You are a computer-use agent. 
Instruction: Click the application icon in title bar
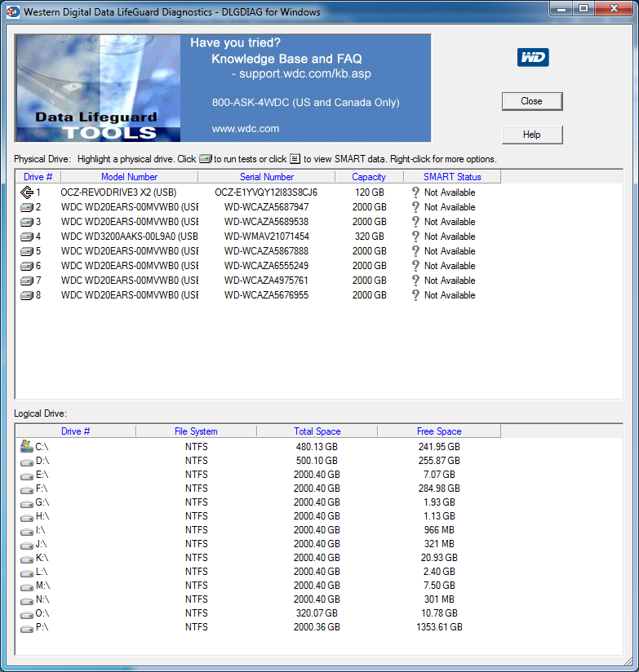(x=13, y=11)
